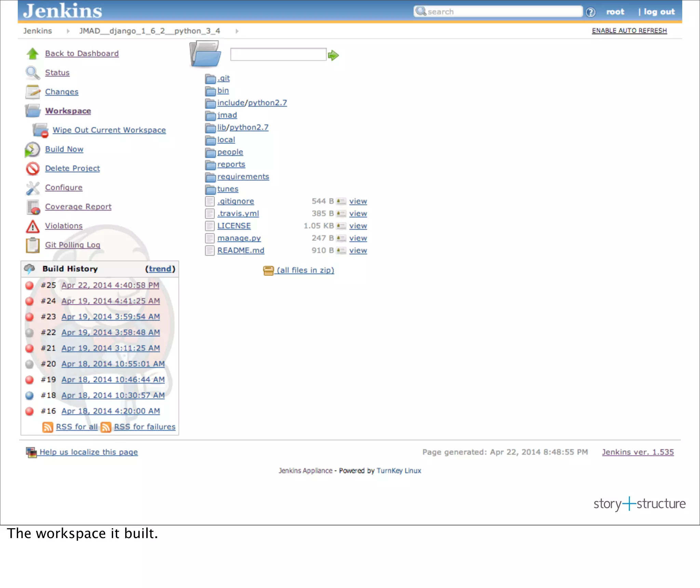Viewport: 700px width, 588px height.
Task: Expand breadcrumb arrow after JMAD project name
Action: coord(237,31)
